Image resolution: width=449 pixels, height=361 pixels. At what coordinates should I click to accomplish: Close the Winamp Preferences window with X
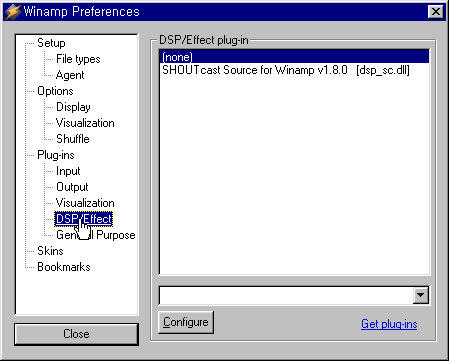[436, 12]
